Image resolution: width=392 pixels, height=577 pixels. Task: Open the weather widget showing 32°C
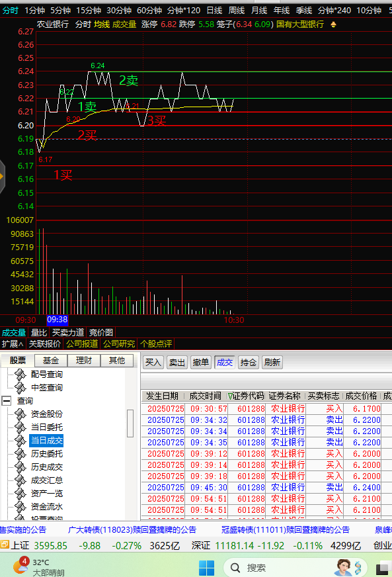coord(38,567)
